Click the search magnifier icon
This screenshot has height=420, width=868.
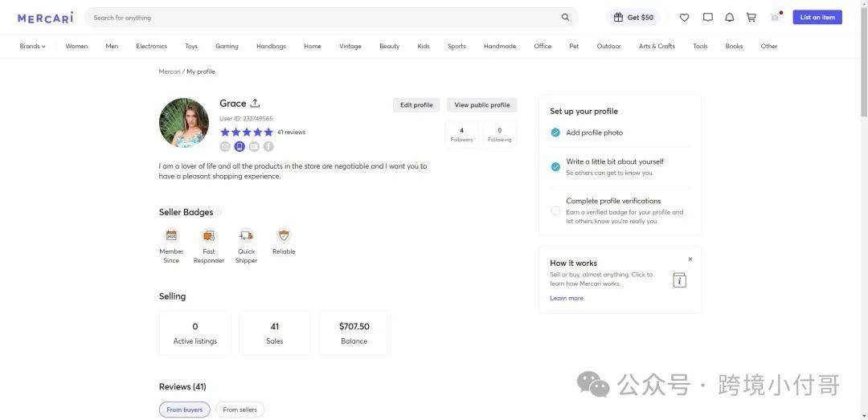[565, 17]
